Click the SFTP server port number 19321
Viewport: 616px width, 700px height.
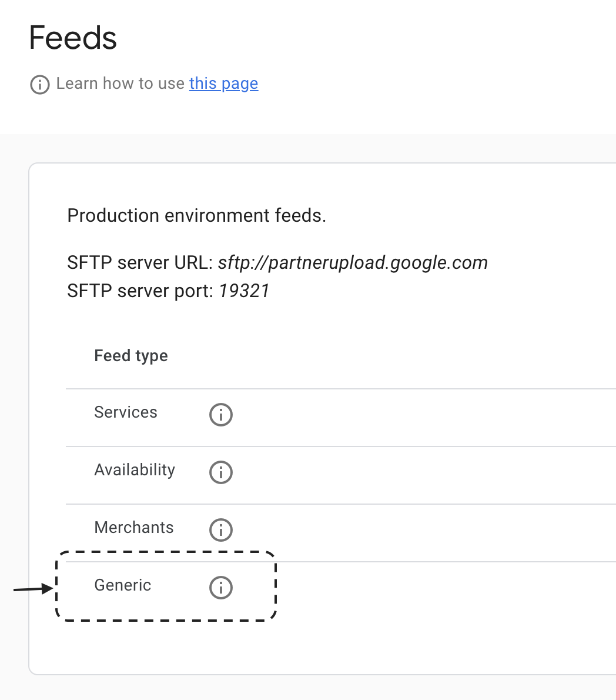coord(245,290)
